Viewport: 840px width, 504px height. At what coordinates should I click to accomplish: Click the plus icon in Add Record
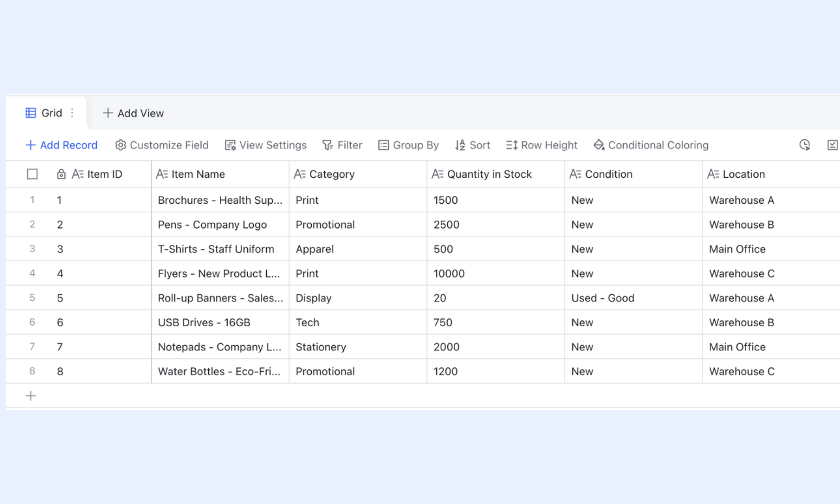tap(31, 145)
